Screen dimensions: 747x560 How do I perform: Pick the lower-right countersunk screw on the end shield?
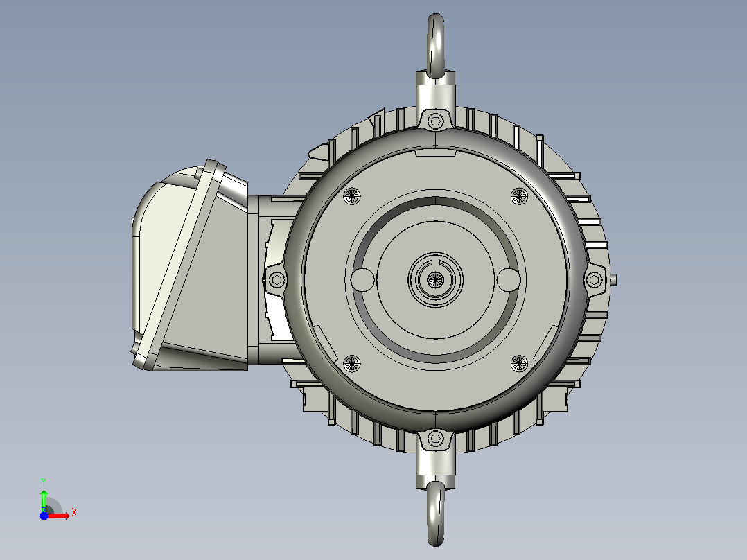point(519,364)
